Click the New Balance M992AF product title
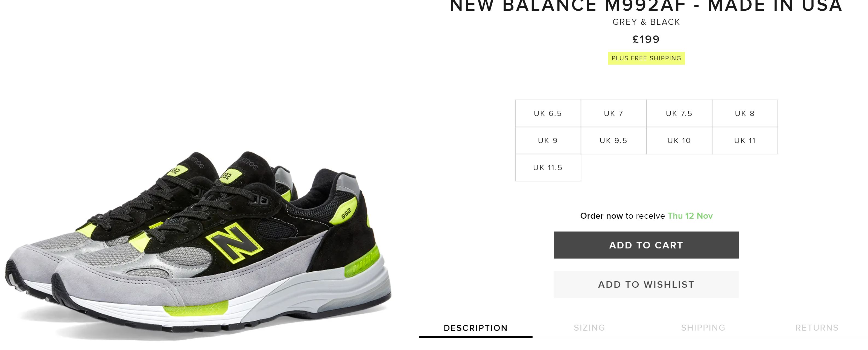Screen dimensions: 868x350 click(646, 6)
